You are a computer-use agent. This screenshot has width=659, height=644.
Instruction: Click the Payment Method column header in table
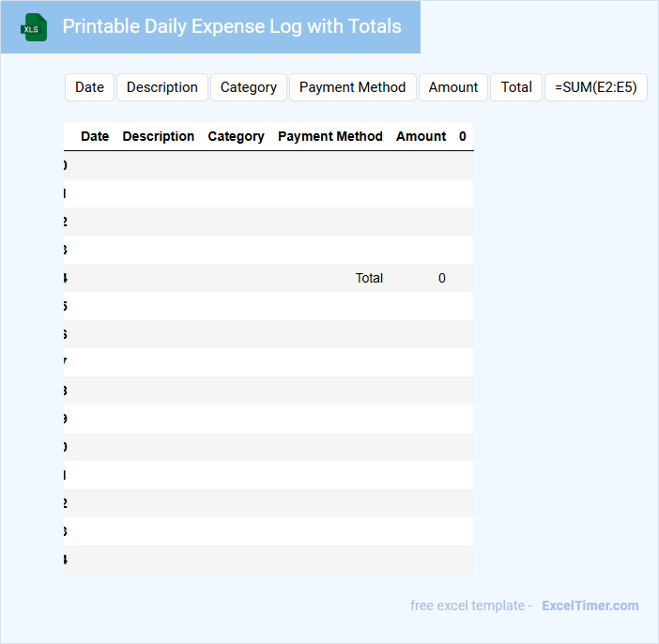[330, 136]
